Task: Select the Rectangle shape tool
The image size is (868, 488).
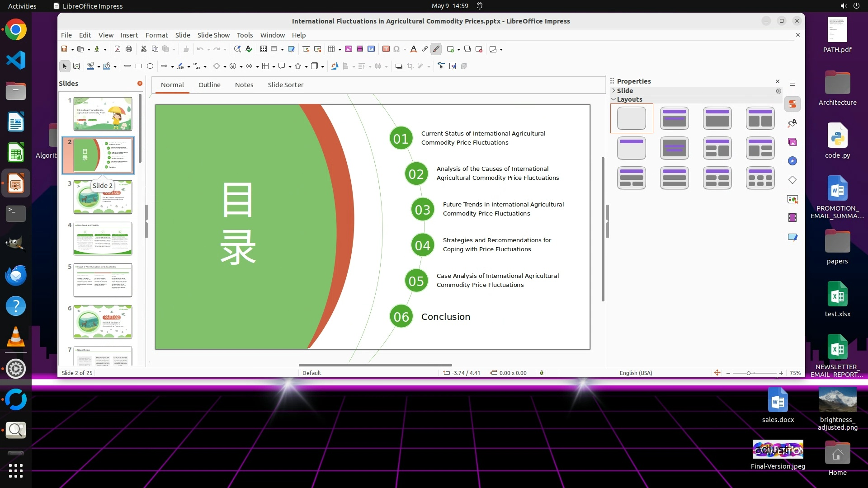Action: click(x=139, y=66)
